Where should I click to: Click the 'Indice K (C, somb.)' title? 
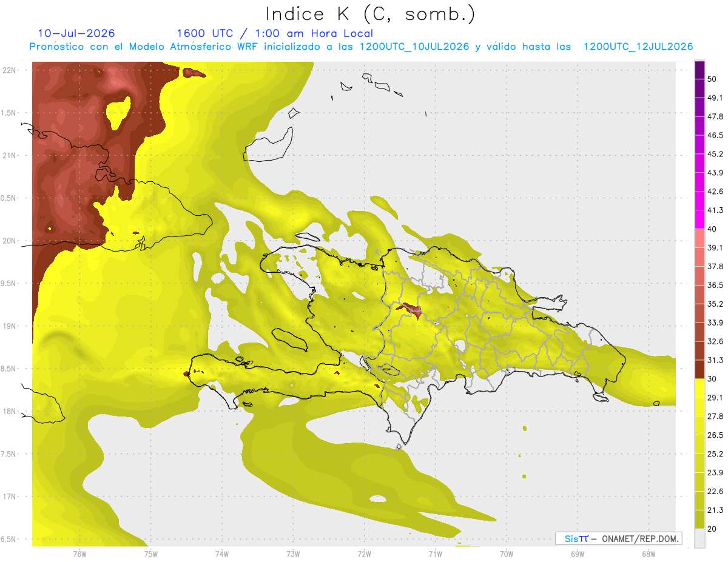coord(371,14)
